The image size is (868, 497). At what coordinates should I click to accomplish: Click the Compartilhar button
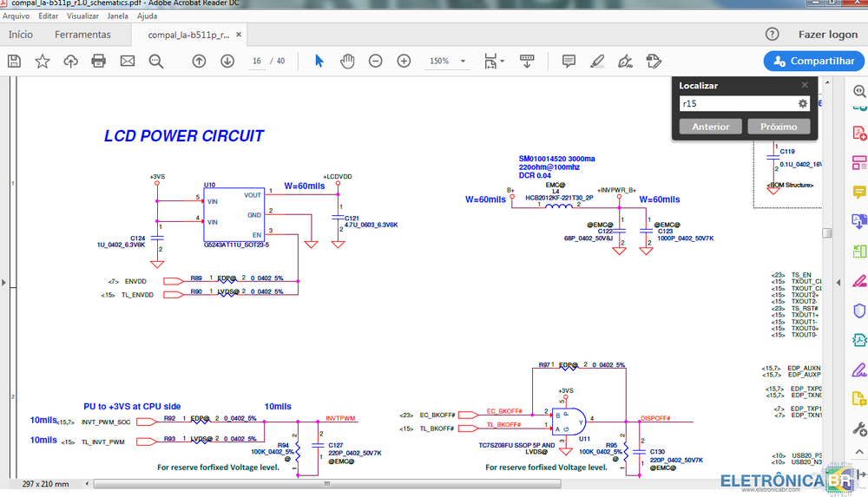[813, 62]
